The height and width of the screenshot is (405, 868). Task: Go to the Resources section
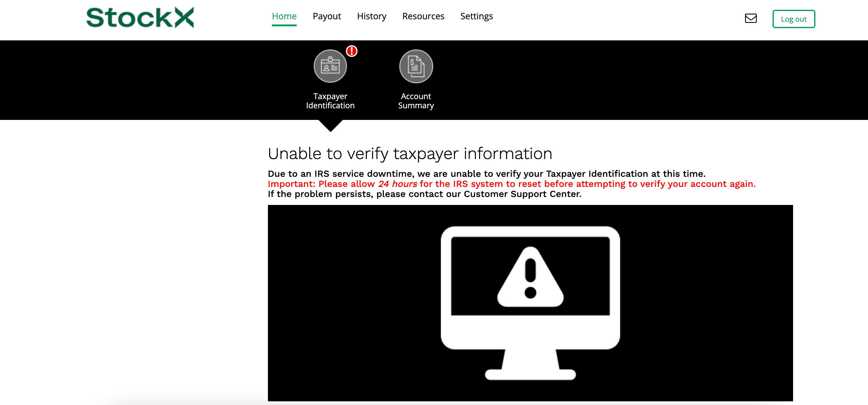(423, 16)
